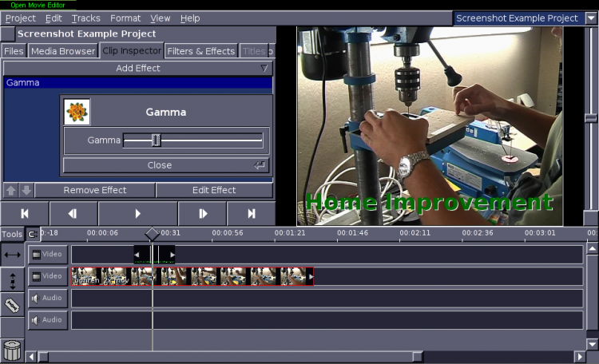This screenshot has width=599, height=364.
Task: Move effect up with up arrow
Action: 11,190
